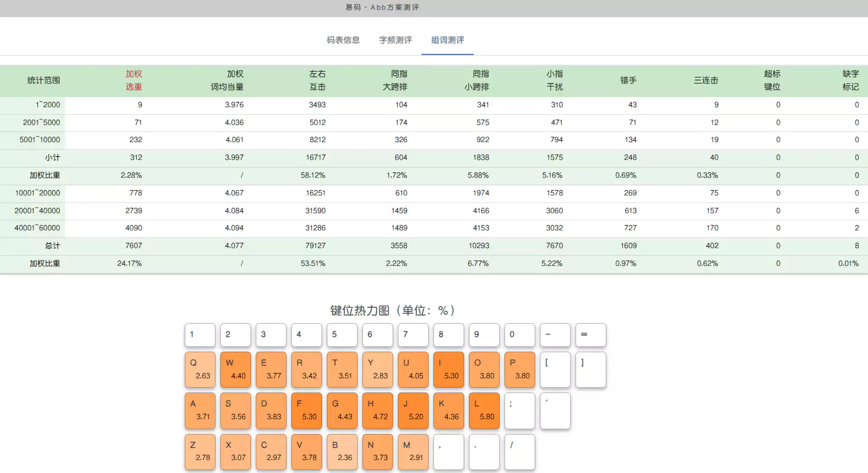Select the 小计 row label
868x473 pixels.
tap(52, 157)
